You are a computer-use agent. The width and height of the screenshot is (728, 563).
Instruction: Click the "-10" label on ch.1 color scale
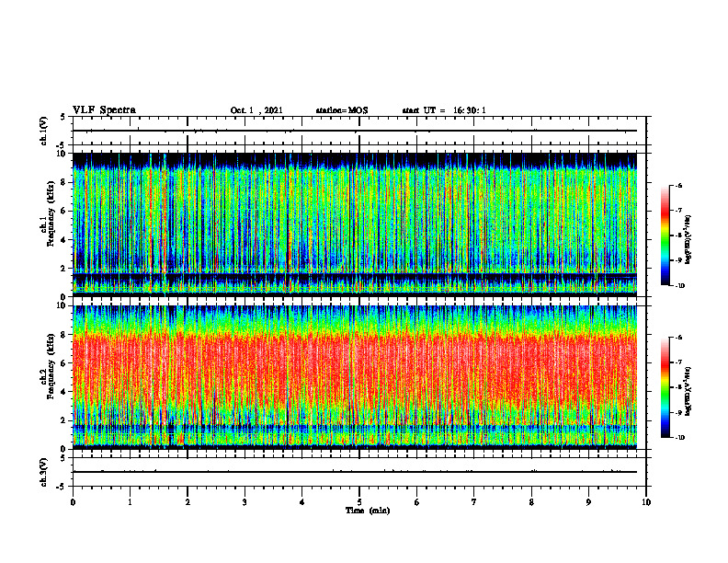[x=680, y=286]
